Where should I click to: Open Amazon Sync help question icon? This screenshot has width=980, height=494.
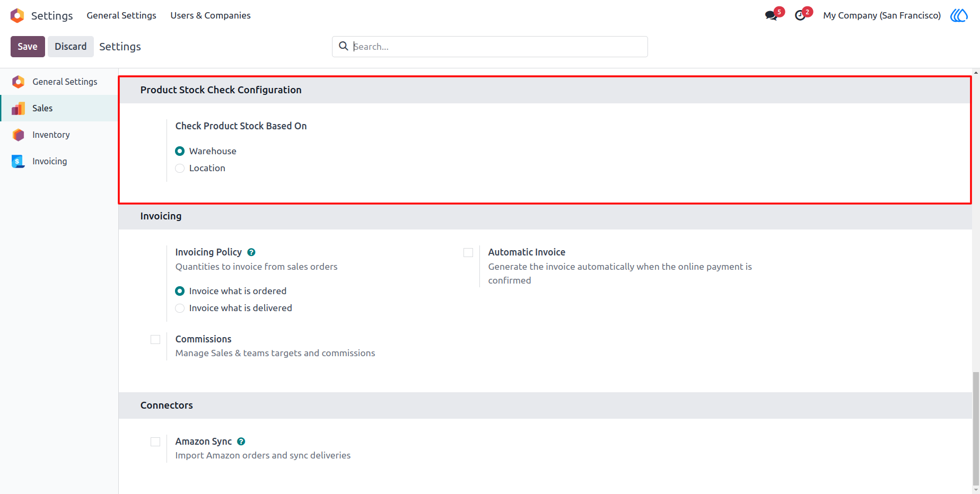[241, 442]
